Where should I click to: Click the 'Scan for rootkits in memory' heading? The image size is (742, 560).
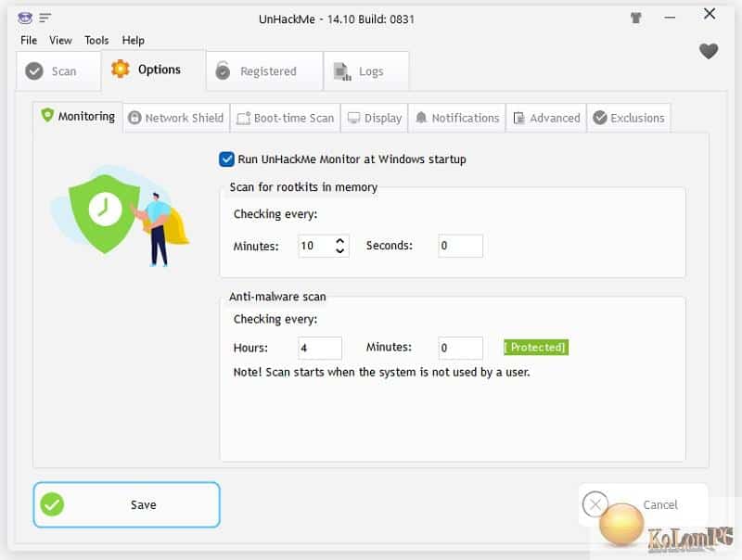point(303,187)
